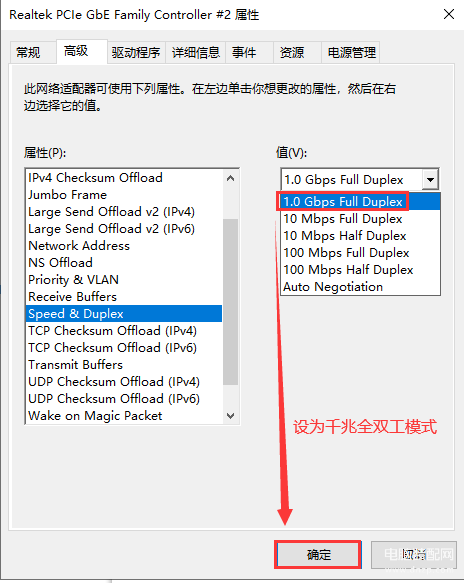The image size is (464, 583).
Task: Open the 详细信息 tab
Action: point(196,52)
